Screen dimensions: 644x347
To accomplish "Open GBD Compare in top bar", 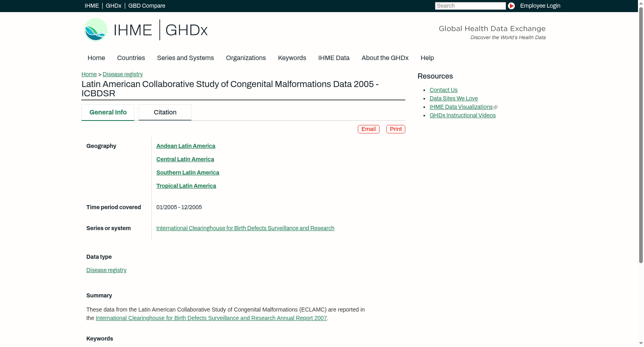I will (x=147, y=6).
